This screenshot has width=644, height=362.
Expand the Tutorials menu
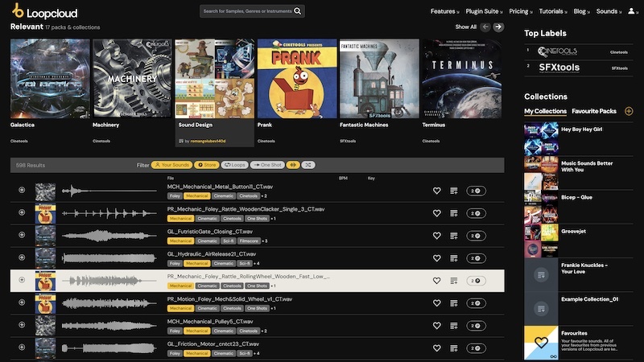click(x=553, y=11)
